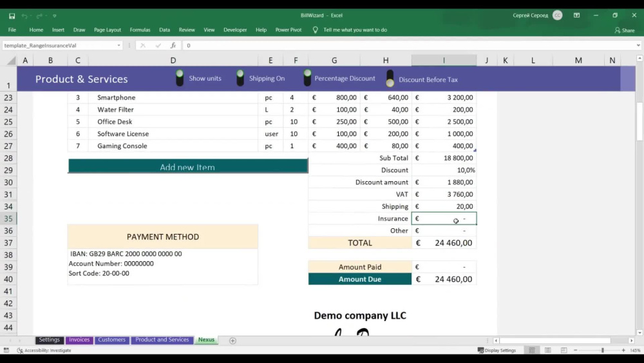Switch to the Settings sheet tab
This screenshot has height=363, width=644.
(x=50, y=340)
